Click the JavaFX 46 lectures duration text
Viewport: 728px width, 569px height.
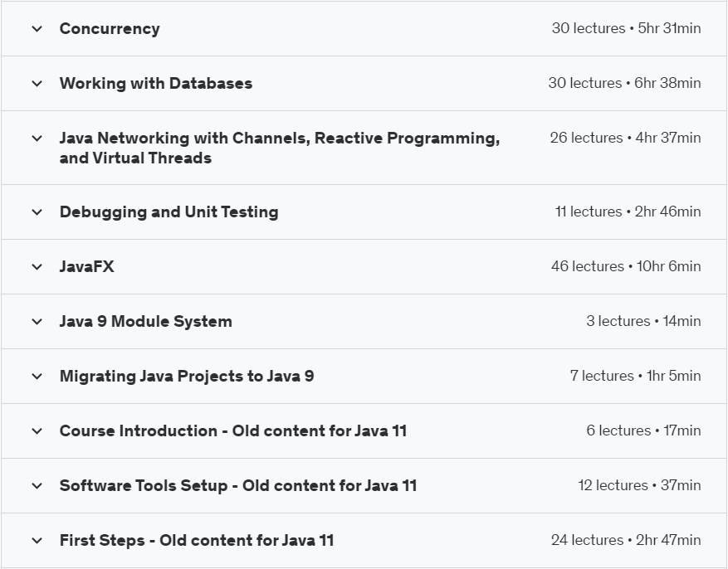(x=625, y=267)
